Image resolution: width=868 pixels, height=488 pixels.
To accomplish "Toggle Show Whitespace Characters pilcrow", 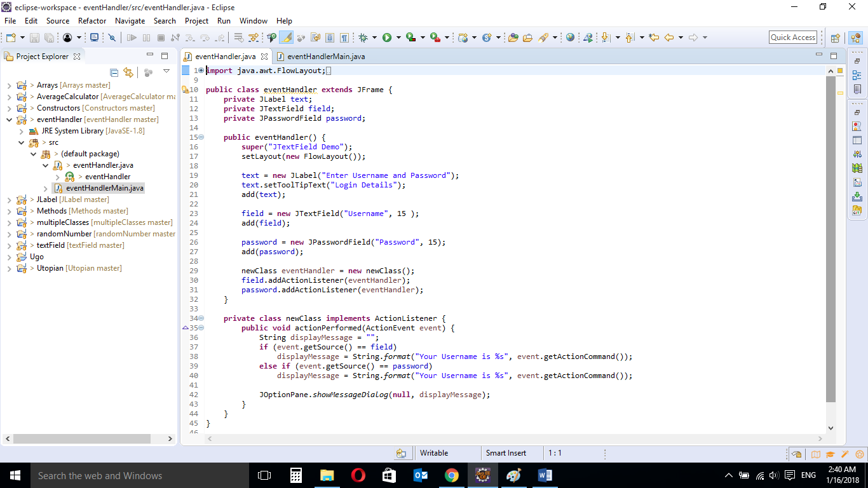I will pos(344,37).
